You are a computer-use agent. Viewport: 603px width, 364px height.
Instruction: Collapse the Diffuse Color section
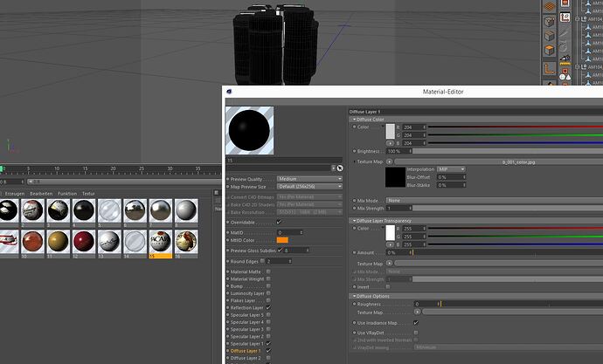click(354, 120)
